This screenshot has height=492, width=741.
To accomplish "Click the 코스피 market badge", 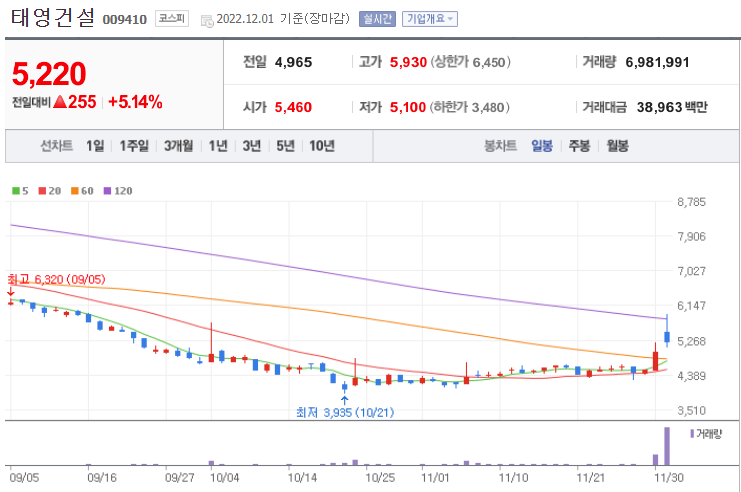I will click(172, 19).
